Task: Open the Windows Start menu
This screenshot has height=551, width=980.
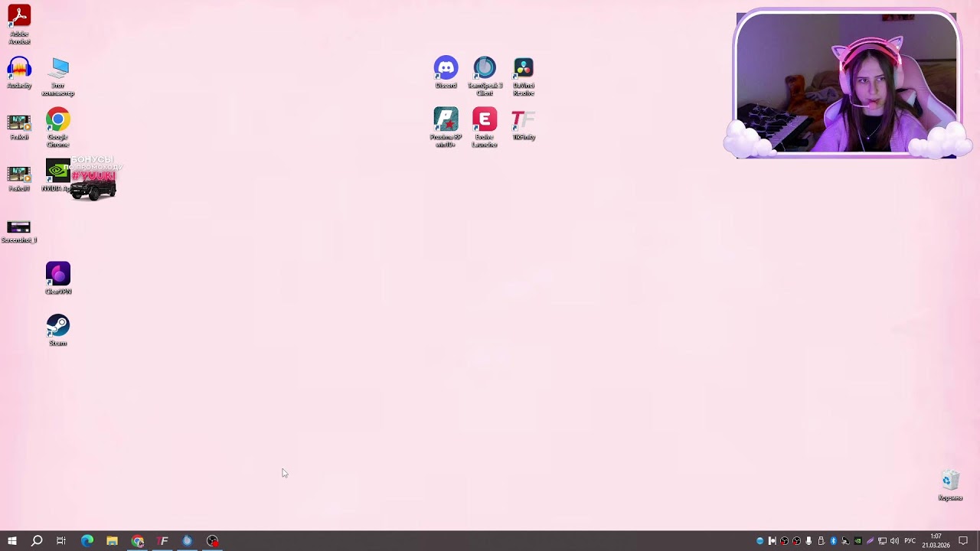Action: (12, 541)
